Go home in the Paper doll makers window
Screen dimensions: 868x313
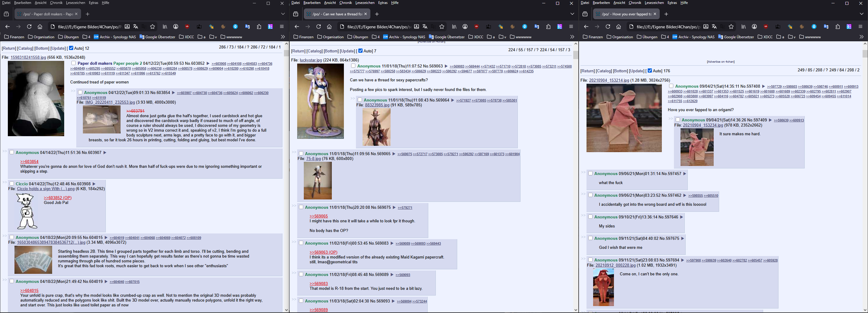[40, 27]
